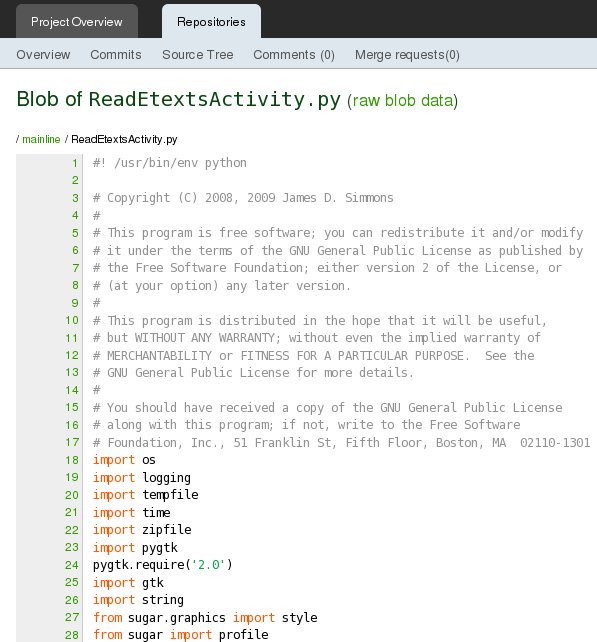Click the Copyright James D. Simmons comment

point(243,198)
